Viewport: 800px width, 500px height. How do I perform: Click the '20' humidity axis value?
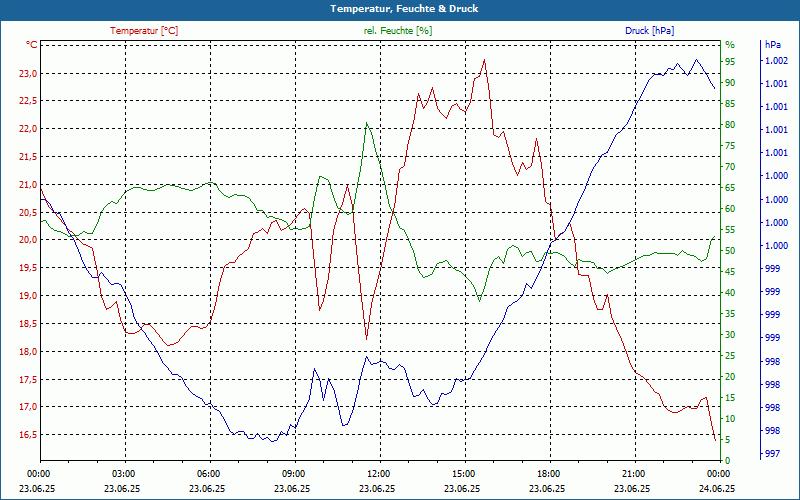click(x=730, y=377)
